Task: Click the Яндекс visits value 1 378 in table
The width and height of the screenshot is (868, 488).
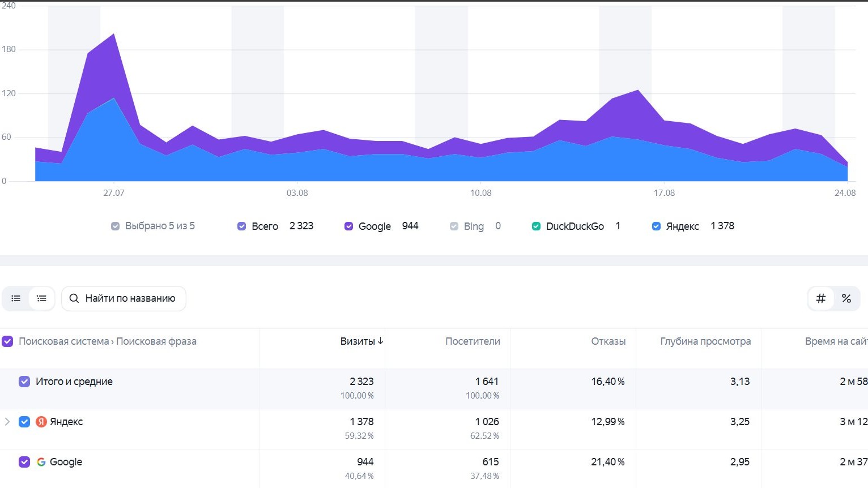Action: point(361,422)
